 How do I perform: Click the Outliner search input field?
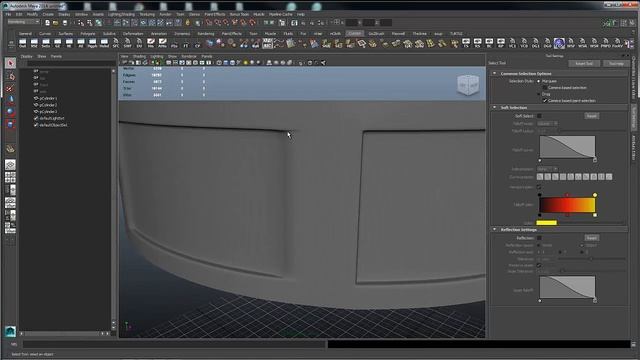71,64
